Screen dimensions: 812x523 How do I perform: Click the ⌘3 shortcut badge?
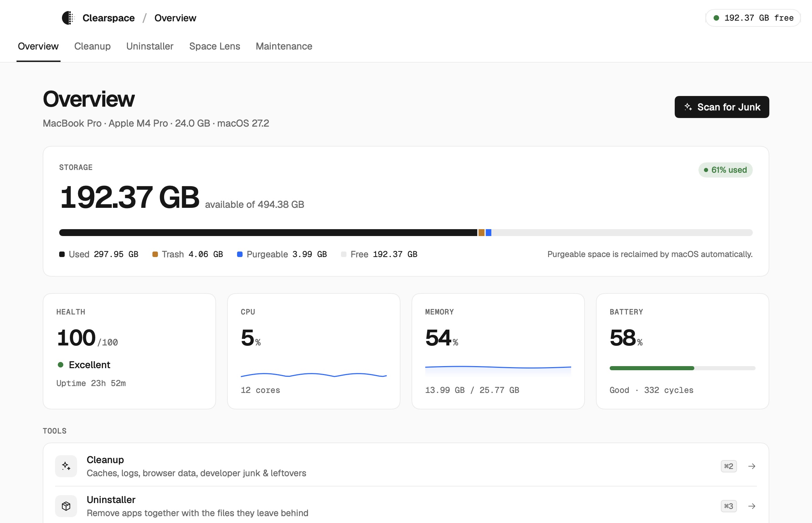click(729, 506)
